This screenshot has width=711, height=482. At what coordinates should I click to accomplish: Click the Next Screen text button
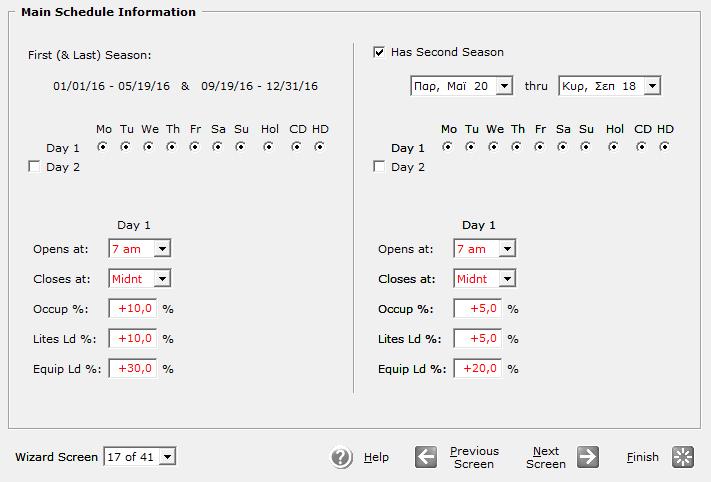coord(546,458)
